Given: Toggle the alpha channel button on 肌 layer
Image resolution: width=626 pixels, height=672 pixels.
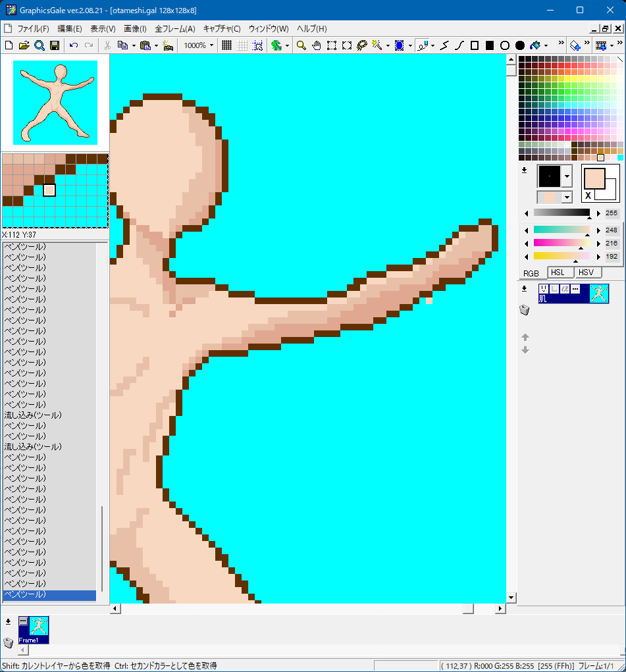Looking at the screenshot, I should [565, 289].
